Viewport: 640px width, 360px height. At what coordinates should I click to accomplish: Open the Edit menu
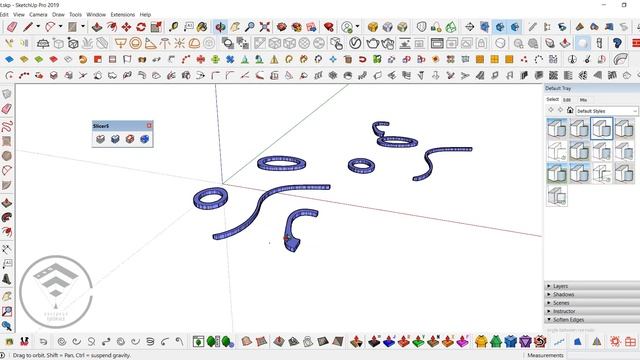pos(4,14)
